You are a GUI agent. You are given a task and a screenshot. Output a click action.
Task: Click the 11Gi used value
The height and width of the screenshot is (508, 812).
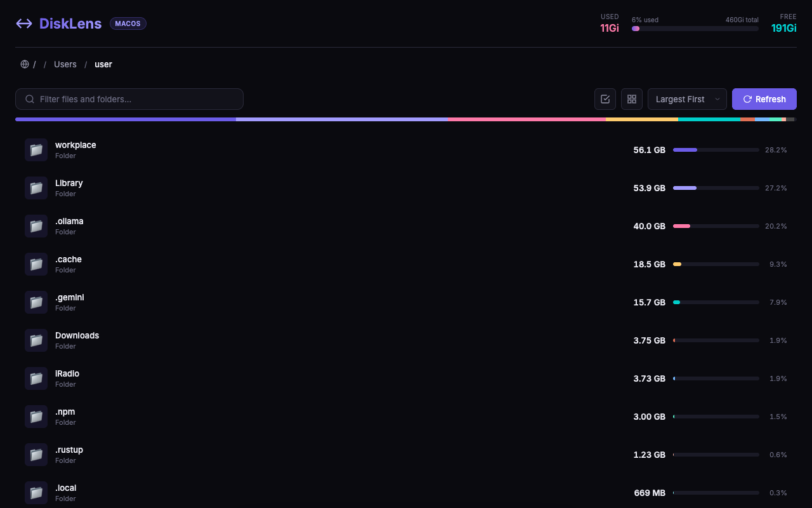coord(610,28)
